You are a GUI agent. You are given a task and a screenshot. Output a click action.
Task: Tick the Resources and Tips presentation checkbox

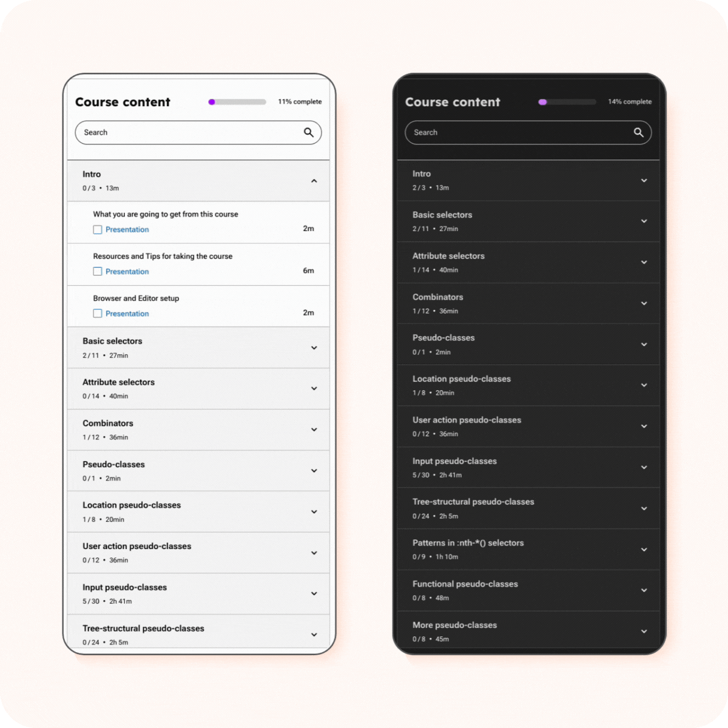97,271
